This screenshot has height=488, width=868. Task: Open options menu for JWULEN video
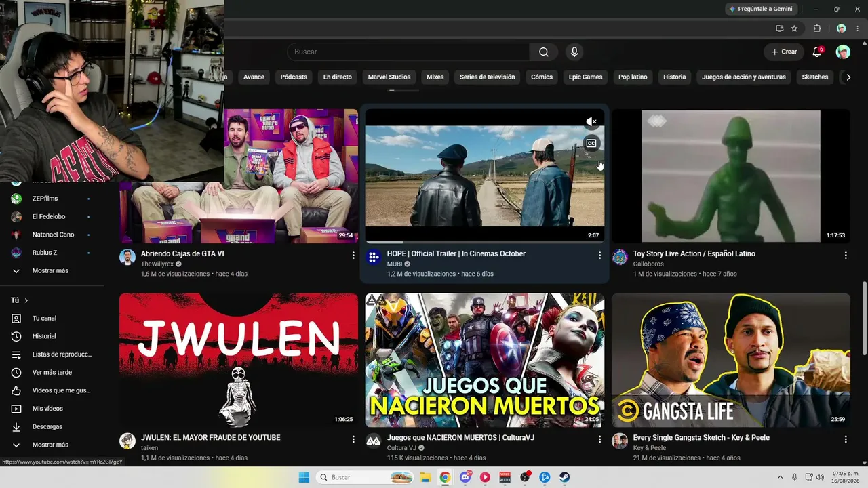[353, 439]
